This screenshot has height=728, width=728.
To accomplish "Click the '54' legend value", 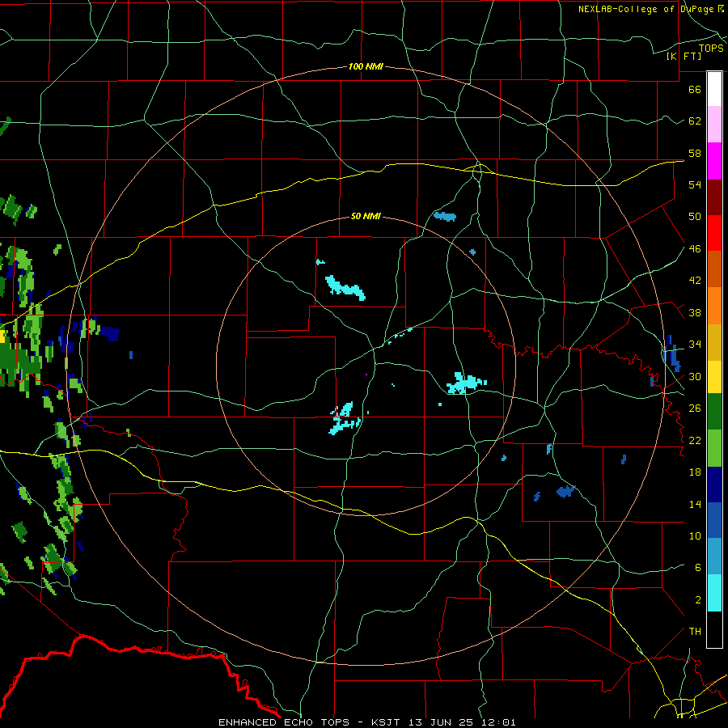I will pyautogui.click(x=695, y=184).
